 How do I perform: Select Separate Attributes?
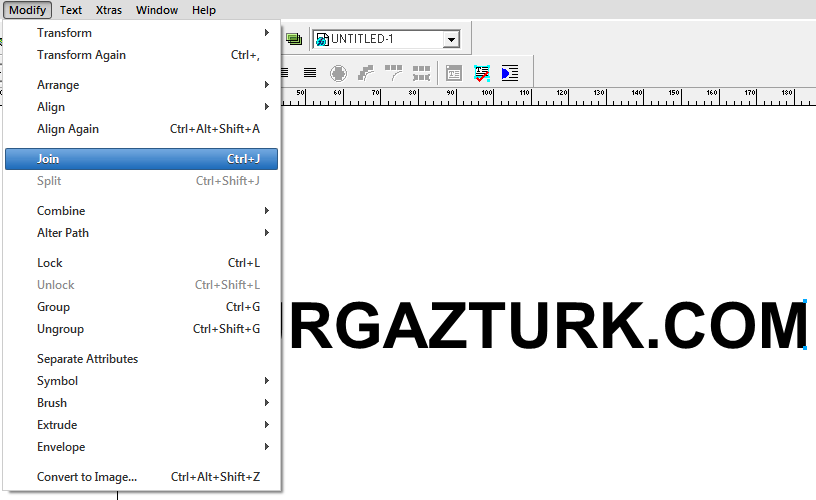(142, 359)
